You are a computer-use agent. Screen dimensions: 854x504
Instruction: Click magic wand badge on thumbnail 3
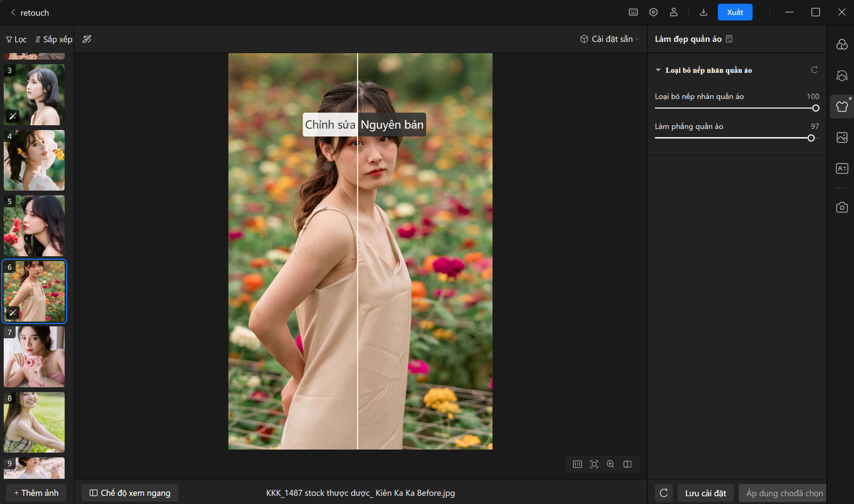pos(13,116)
